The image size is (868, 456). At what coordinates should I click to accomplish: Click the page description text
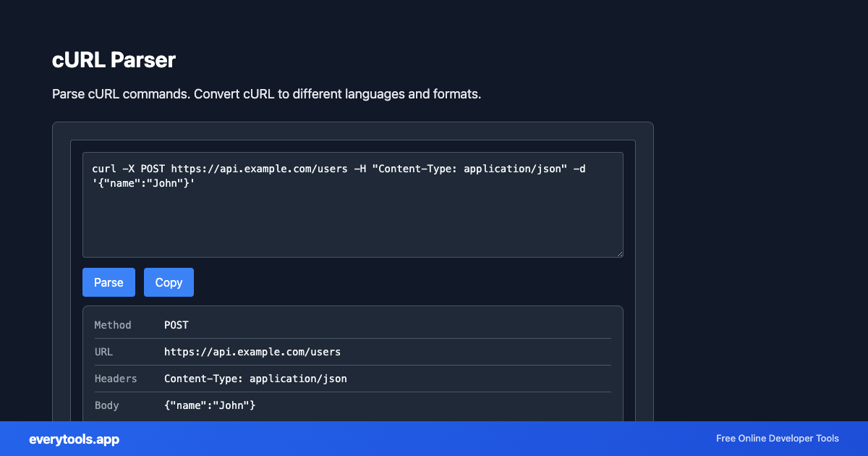pos(266,94)
